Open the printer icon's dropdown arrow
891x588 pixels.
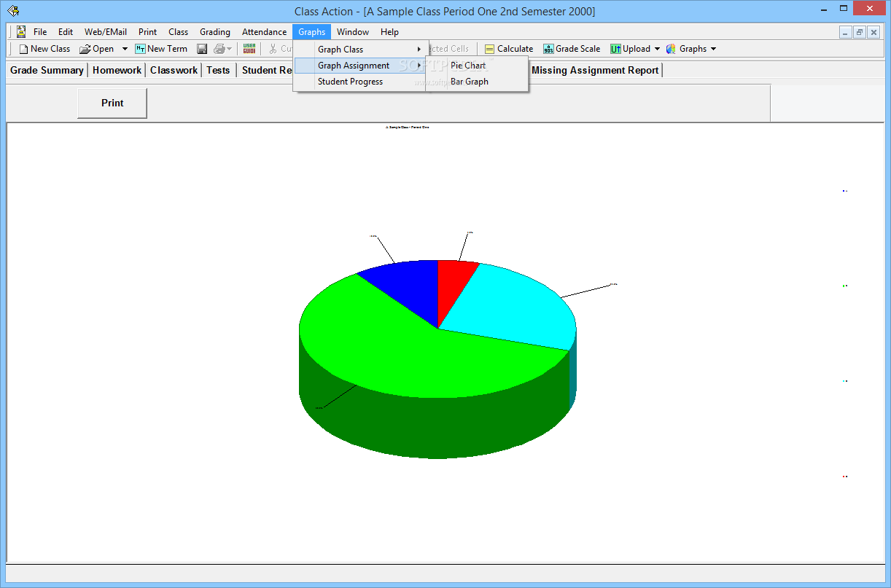coord(229,49)
